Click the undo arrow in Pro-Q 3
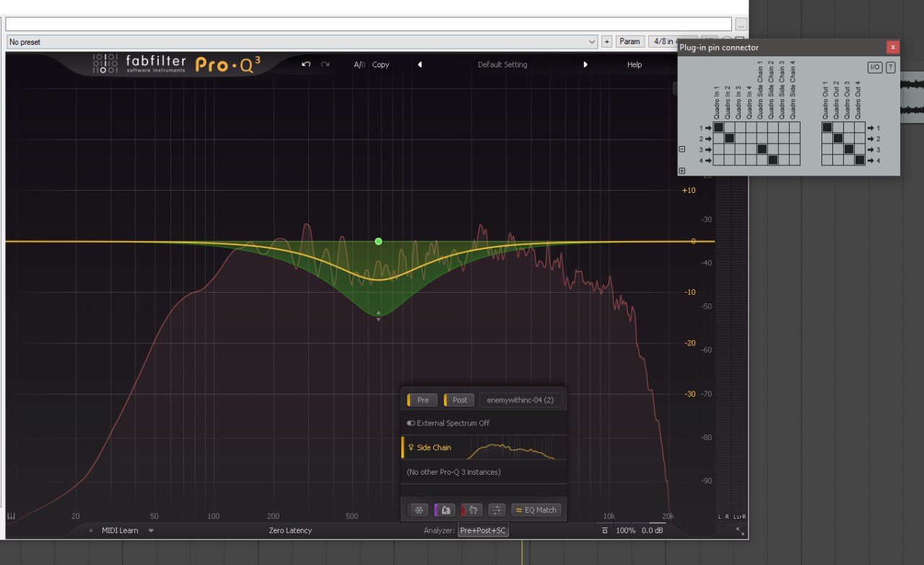The image size is (924, 565). tap(306, 64)
